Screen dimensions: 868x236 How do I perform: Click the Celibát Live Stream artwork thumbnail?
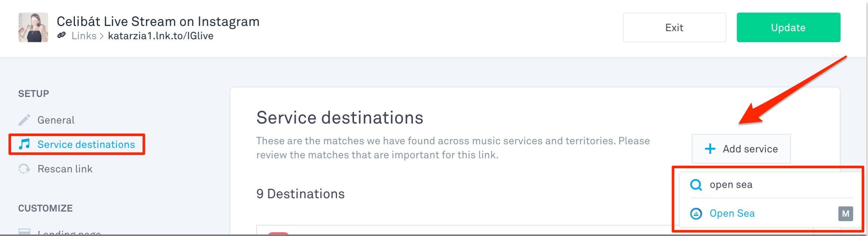(33, 27)
